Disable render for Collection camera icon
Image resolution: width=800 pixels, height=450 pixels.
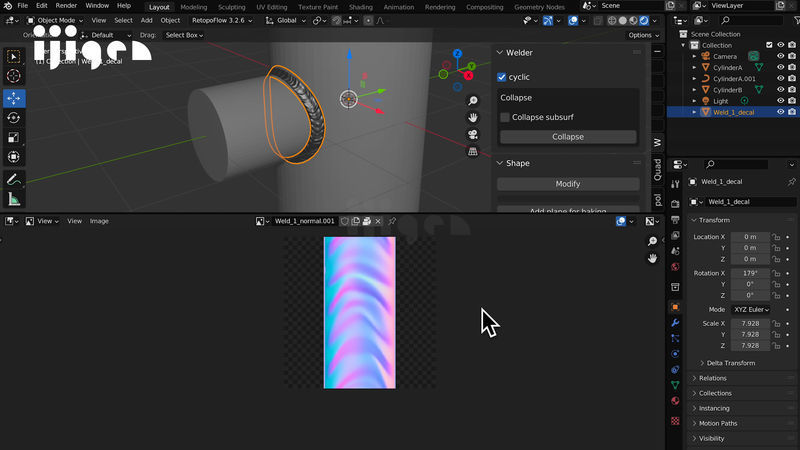pyautogui.click(x=792, y=45)
